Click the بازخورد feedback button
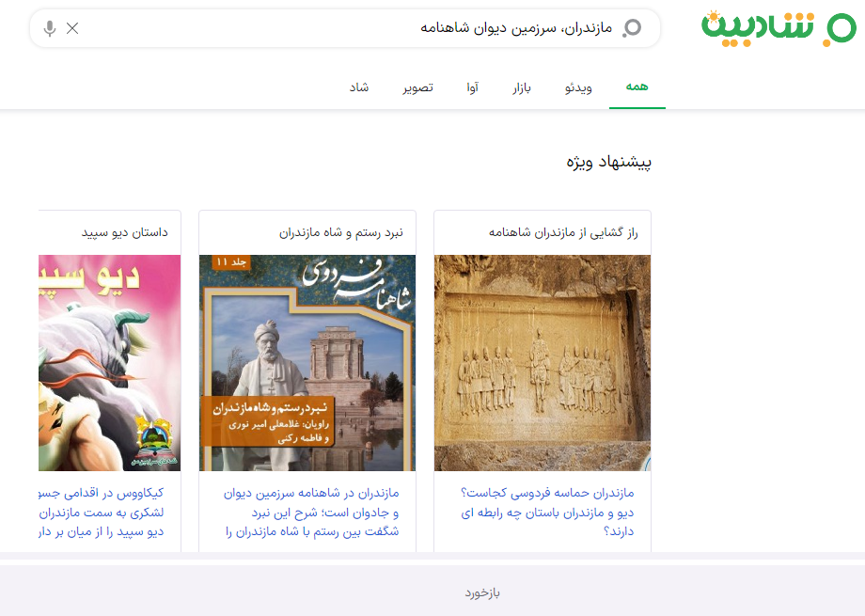The image size is (865, 616). tap(482, 592)
